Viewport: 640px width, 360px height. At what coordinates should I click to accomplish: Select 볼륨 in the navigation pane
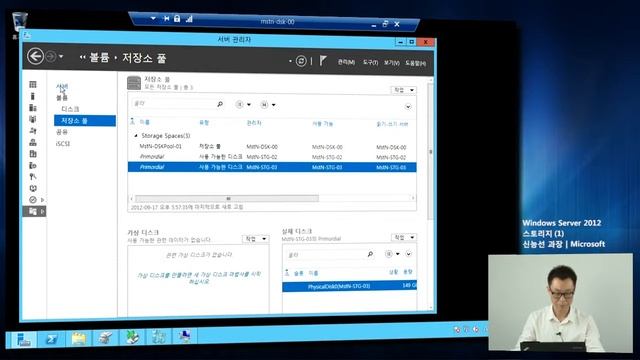tap(62, 98)
